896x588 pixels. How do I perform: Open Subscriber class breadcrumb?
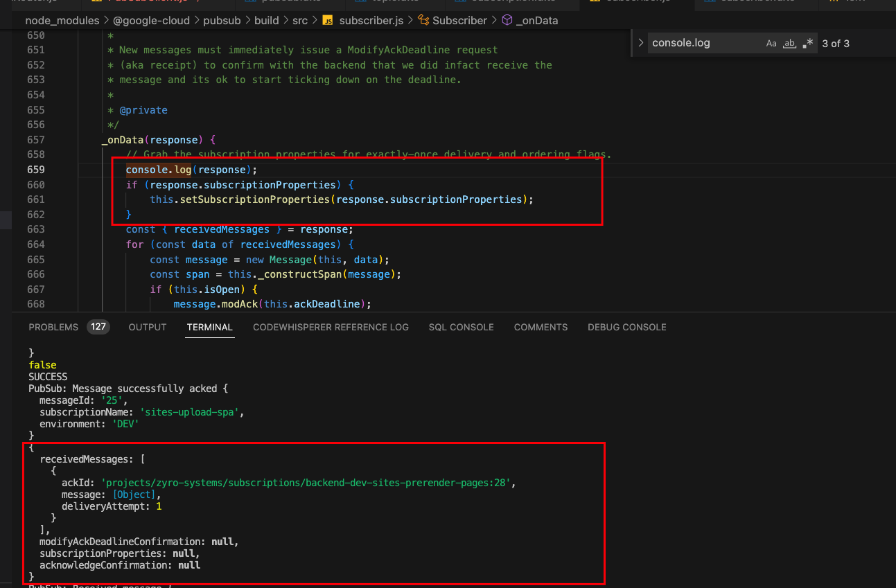(459, 20)
